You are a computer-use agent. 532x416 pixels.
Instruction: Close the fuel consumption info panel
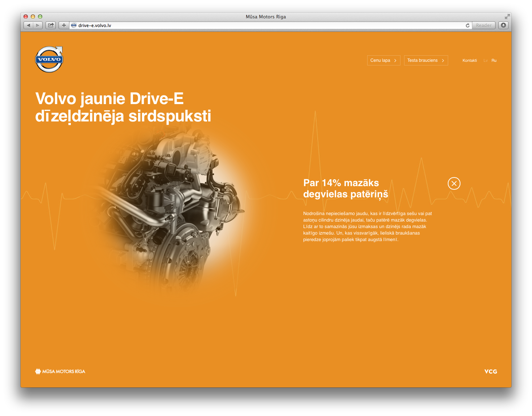(x=454, y=184)
